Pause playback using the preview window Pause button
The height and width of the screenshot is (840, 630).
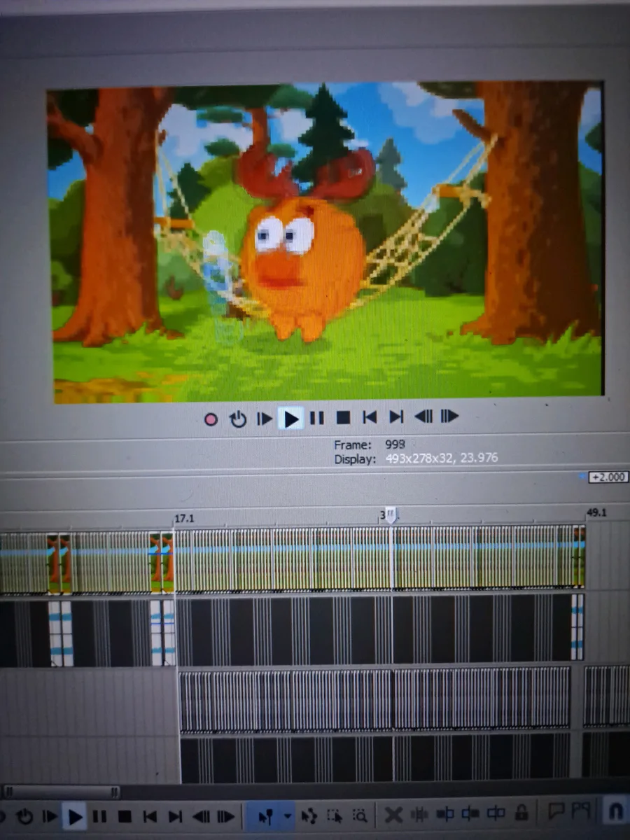pyautogui.click(x=317, y=418)
